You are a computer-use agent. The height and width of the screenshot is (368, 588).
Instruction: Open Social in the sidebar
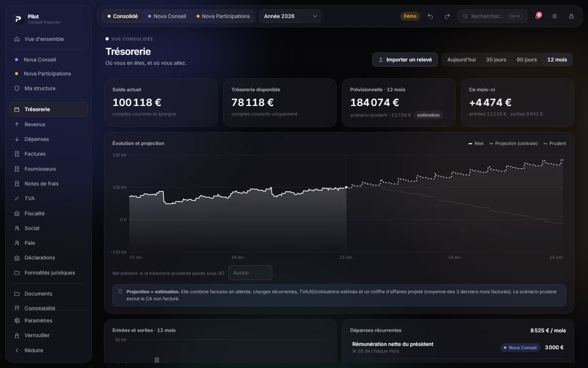(x=49, y=228)
